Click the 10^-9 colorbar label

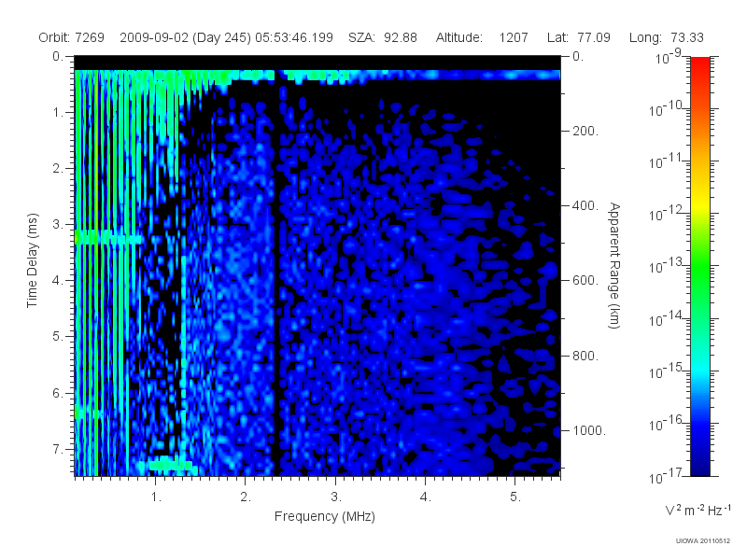tap(669, 58)
